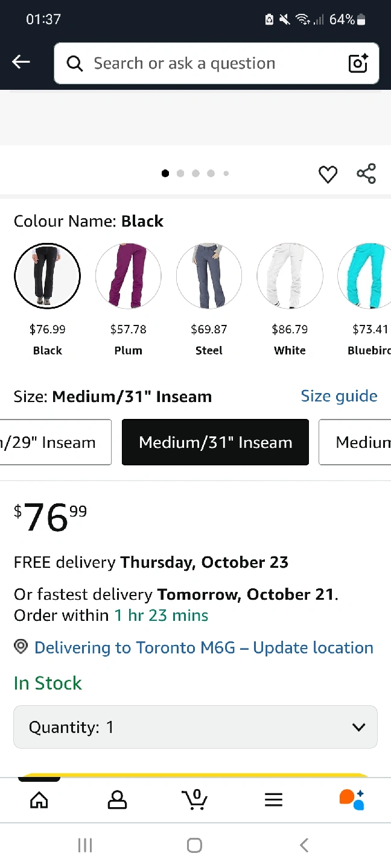The image size is (391, 868).
Task: Tap the share icon
Action: coord(366,174)
